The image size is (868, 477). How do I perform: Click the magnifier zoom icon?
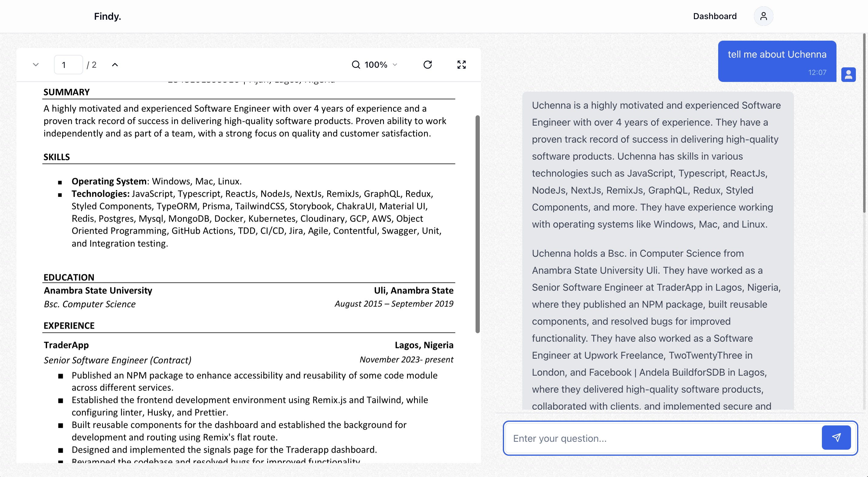tap(356, 64)
